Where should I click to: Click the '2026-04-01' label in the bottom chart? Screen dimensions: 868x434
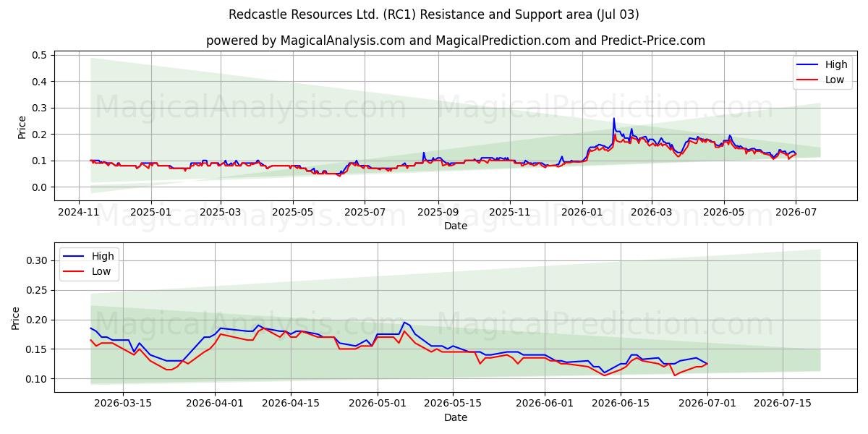pos(215,404)
